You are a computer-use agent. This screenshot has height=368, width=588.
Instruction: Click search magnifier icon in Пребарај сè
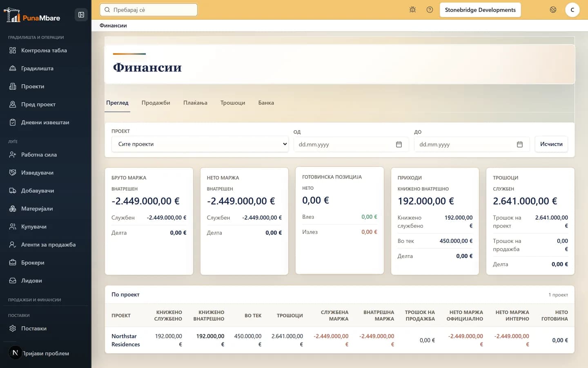point(107,10)
